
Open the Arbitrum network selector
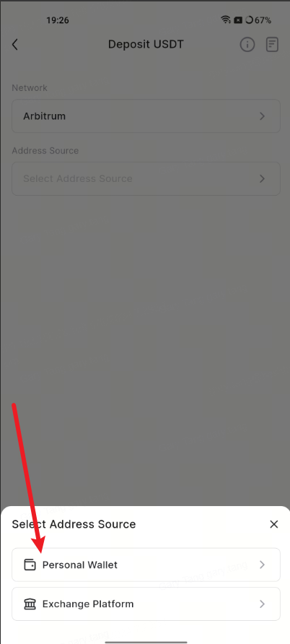146,116
